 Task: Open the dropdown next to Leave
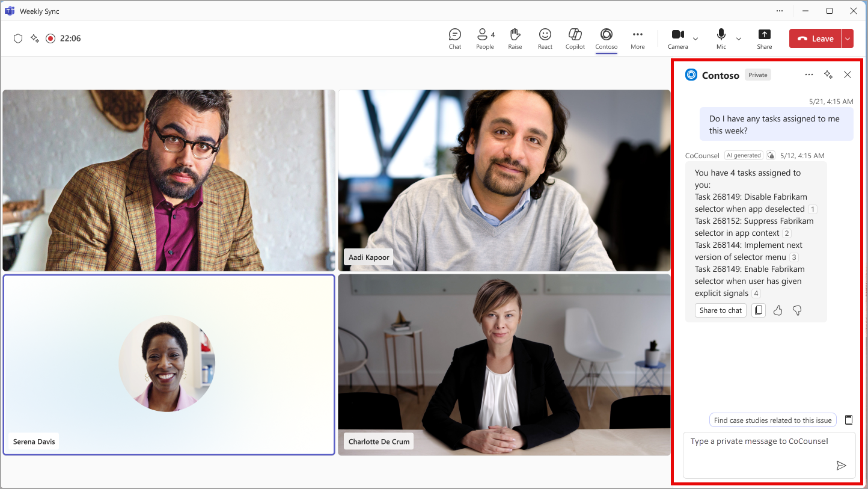pos(848,38)
